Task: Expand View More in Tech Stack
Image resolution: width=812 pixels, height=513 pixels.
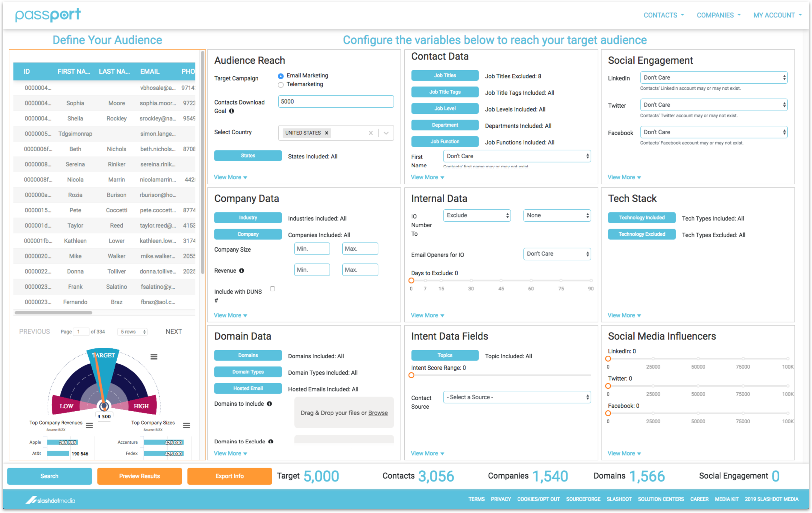Action: [624, 315]
